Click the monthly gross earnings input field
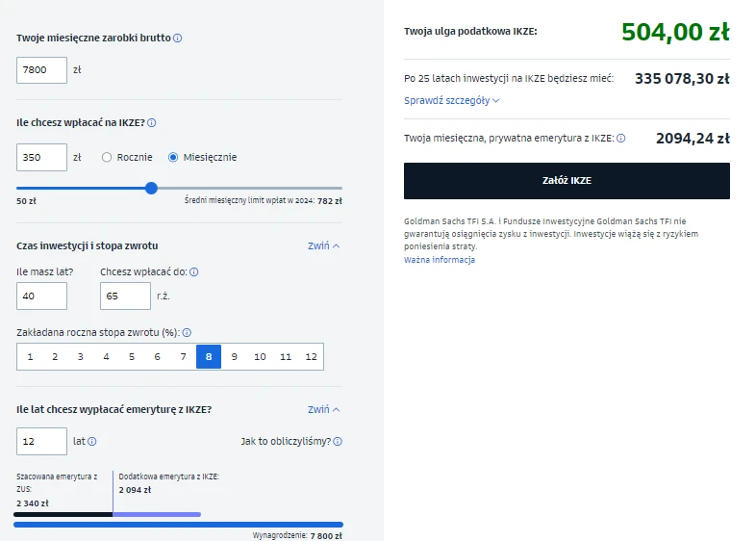 42,70
